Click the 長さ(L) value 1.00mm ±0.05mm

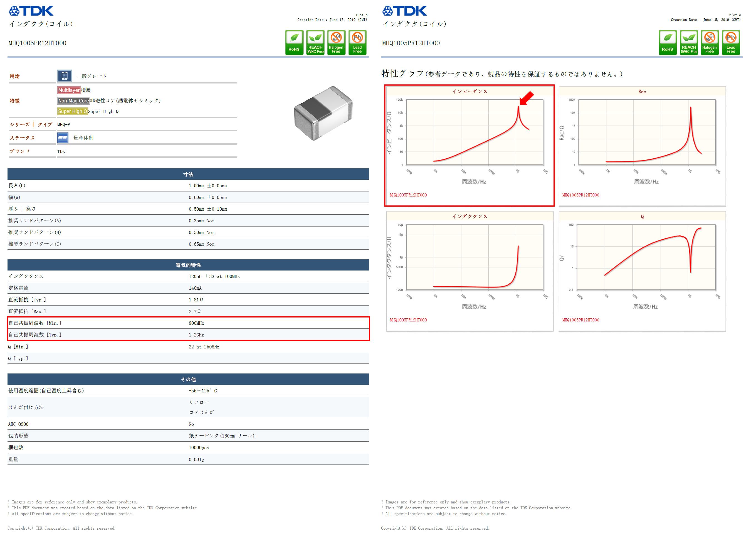[208, 186]
